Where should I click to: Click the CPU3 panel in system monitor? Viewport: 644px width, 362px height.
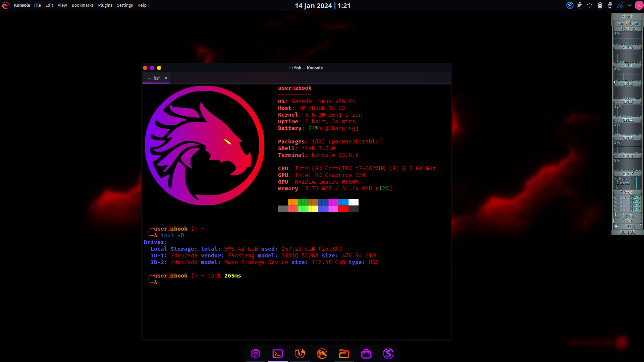628,96
